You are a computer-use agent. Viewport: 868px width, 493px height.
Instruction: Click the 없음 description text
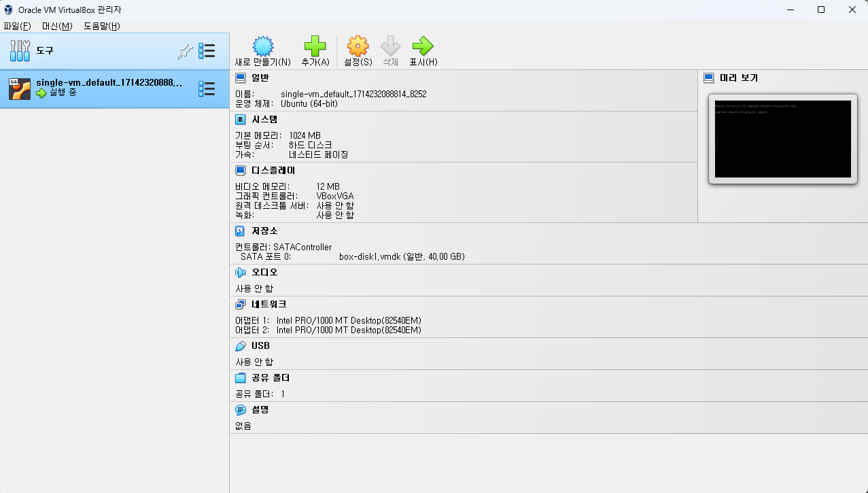(x=243, y=426)
